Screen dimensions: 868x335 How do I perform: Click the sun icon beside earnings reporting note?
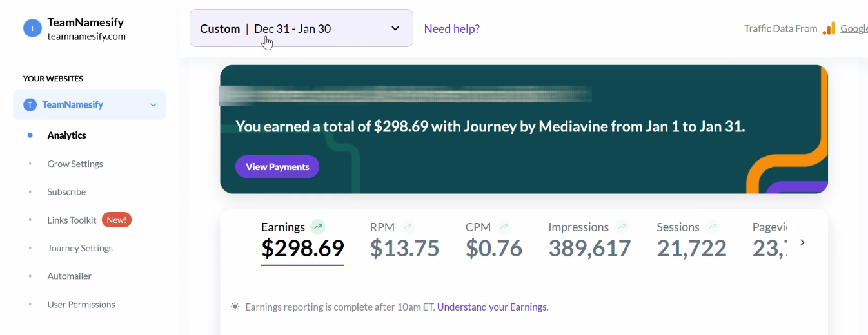235,307
